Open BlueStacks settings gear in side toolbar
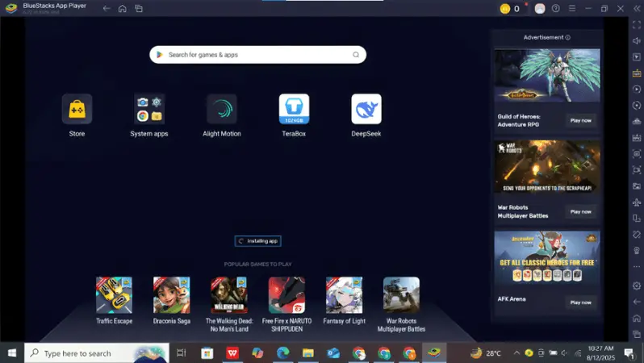644x363 pixels. [x=637, y=286]
